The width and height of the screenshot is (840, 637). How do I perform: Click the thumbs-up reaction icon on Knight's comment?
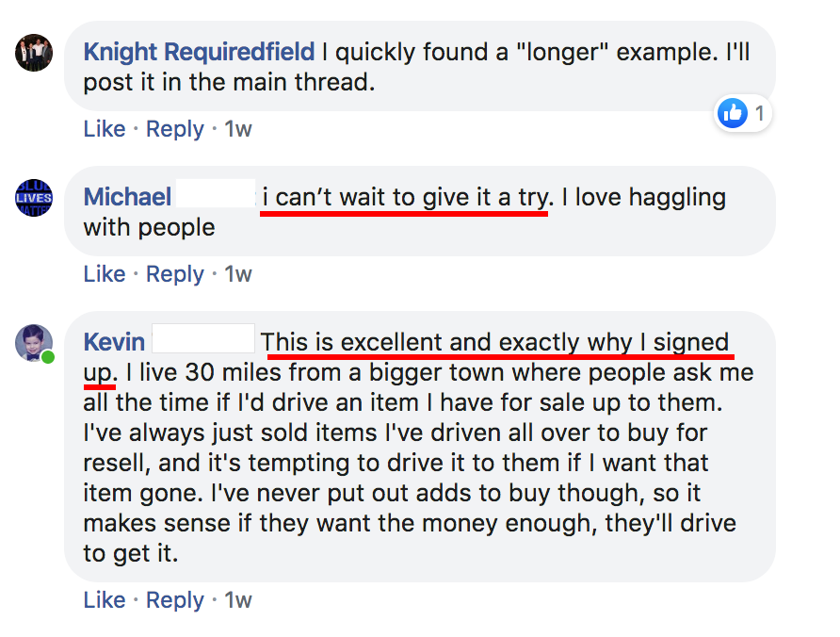click(x=733, y=113)
